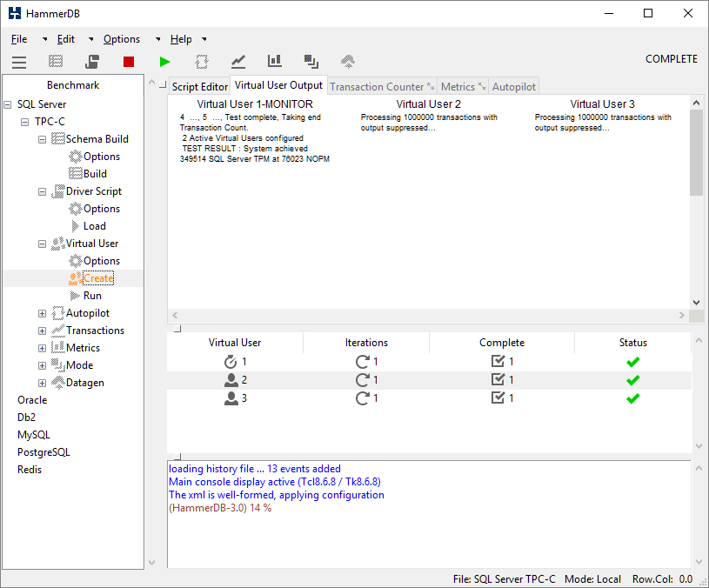Click the Complete checkbox for user 3

498,398
